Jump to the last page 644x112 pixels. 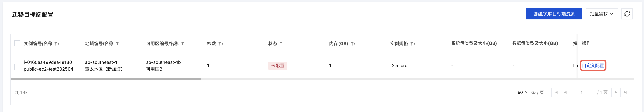point(625,92)
